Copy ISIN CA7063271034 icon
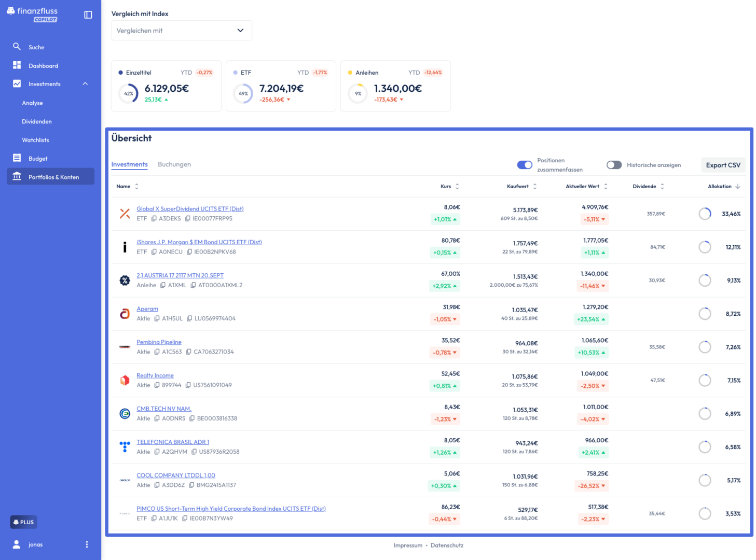 (188, 352)
